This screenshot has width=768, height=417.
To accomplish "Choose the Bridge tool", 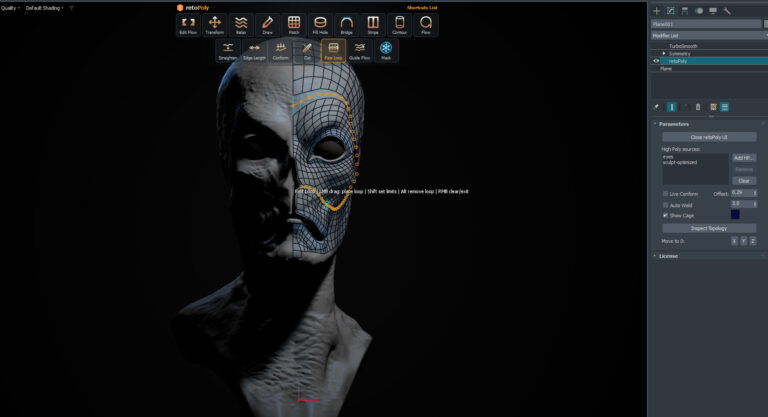I will (x=347, y=25).
